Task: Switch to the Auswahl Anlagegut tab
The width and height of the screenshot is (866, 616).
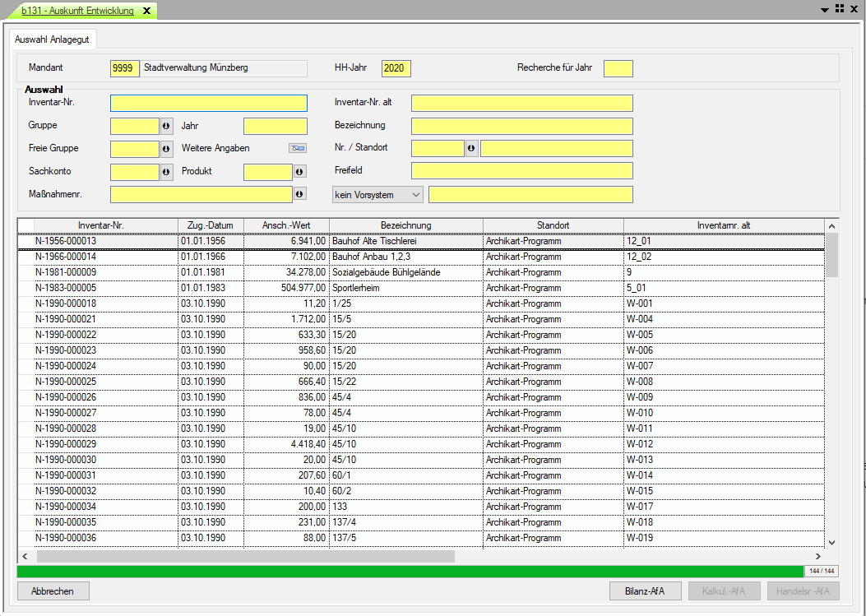Action: [x=53, y=39]
